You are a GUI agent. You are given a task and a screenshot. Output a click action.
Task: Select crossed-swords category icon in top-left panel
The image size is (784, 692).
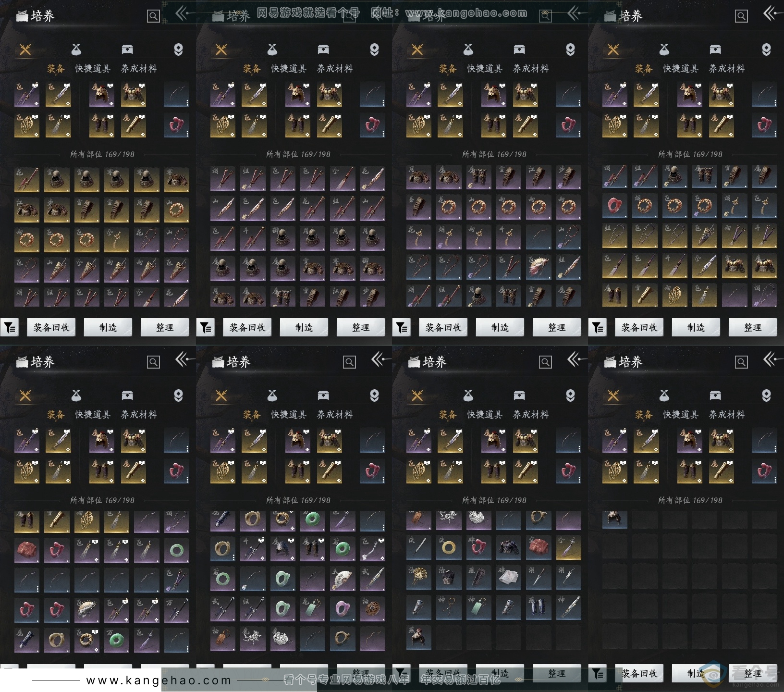pos(25,49)
